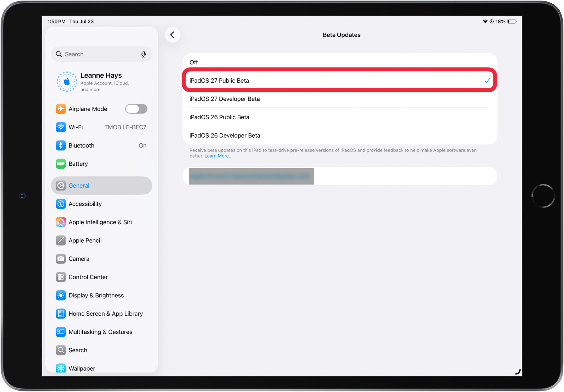The height and width of the screenshot is (392, 564).
Task: Select the Off beta updates option
Action: (340, 62)
